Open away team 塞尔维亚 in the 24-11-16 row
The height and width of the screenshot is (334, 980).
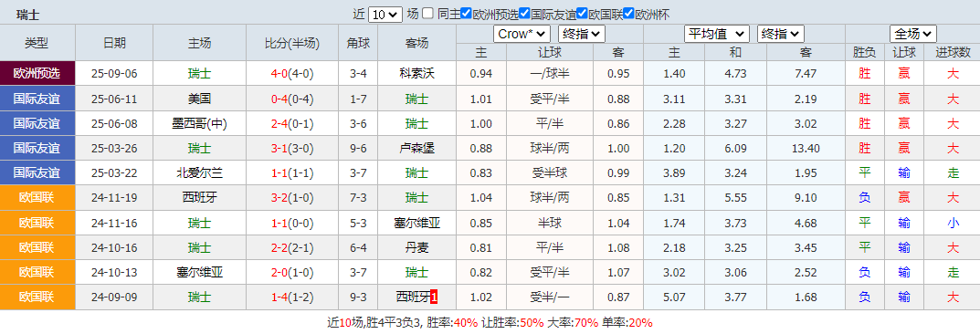[416, 223]
